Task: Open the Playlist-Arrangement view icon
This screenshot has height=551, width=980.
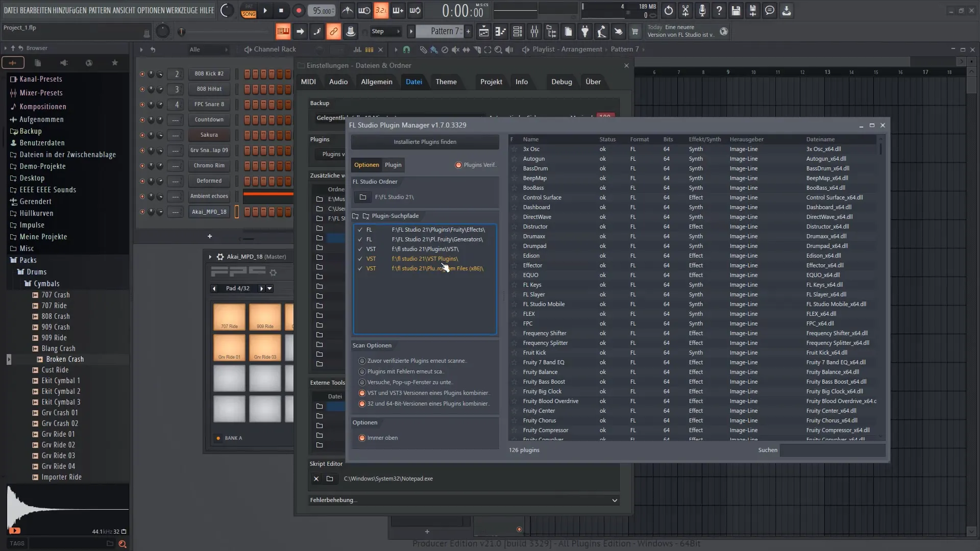Action: pyautogui.click(x=526, y=49)
